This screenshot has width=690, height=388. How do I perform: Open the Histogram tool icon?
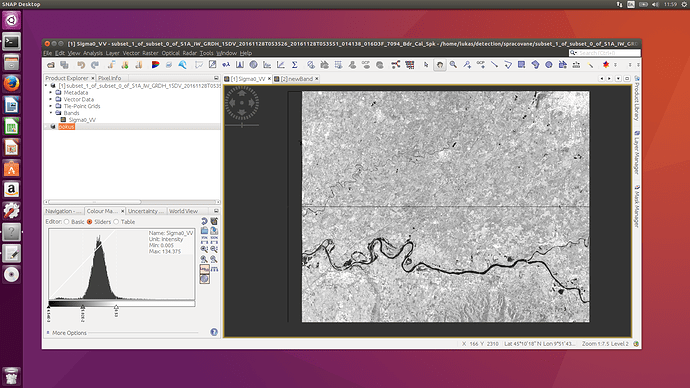[240, 65]
